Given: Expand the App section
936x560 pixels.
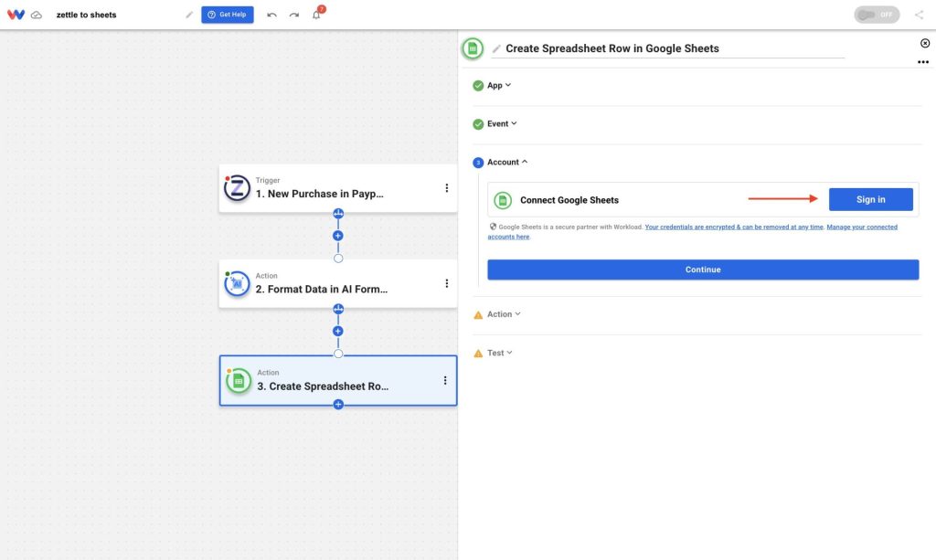Looking at the screenshot, I should [499, 85].
